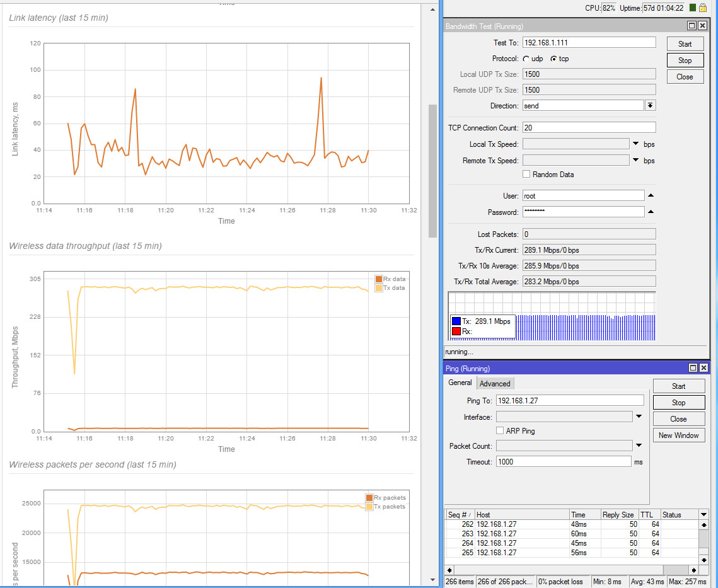Select ping row with Seq 263

(x=572, y=534)
